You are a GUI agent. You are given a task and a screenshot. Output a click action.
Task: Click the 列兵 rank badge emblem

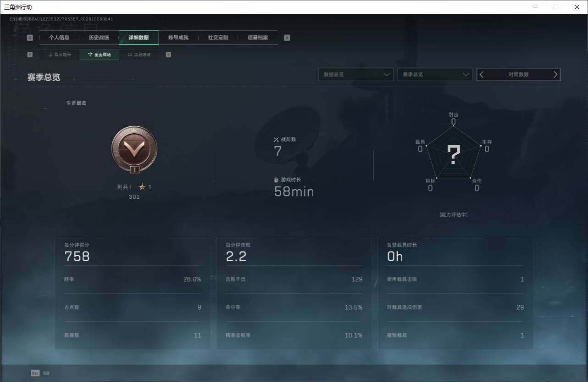(x=134, y=149)
